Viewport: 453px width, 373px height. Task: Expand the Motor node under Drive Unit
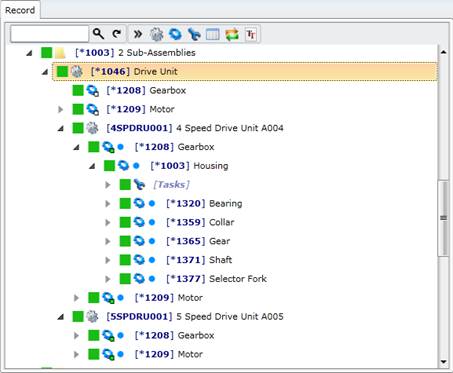pyautogui.click(x=60, y=109)
